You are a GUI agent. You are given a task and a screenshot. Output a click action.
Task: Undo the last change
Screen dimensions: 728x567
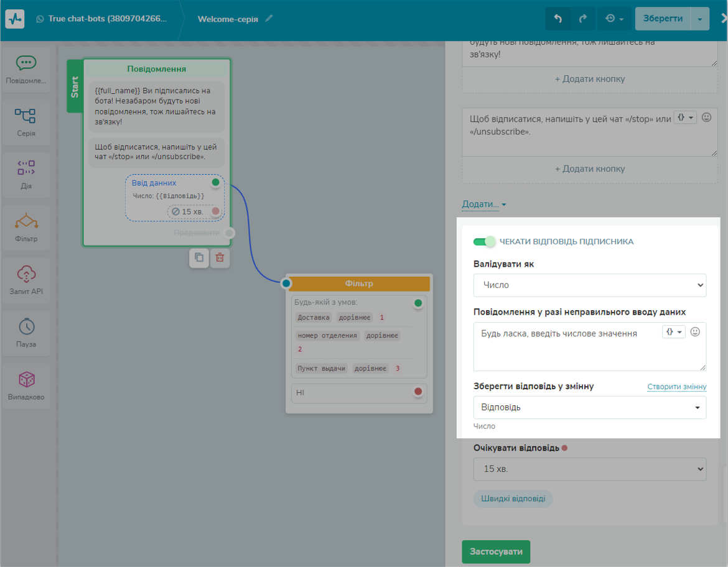tap(558, 19)
